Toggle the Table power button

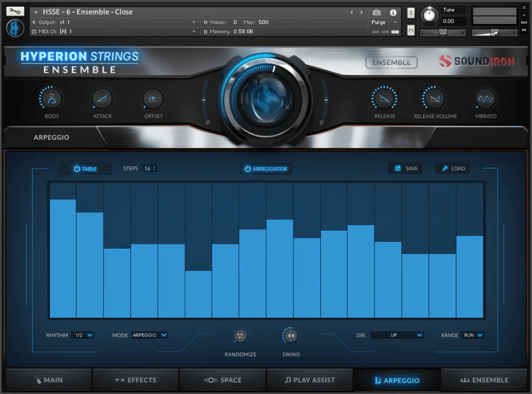pos(85,169)
